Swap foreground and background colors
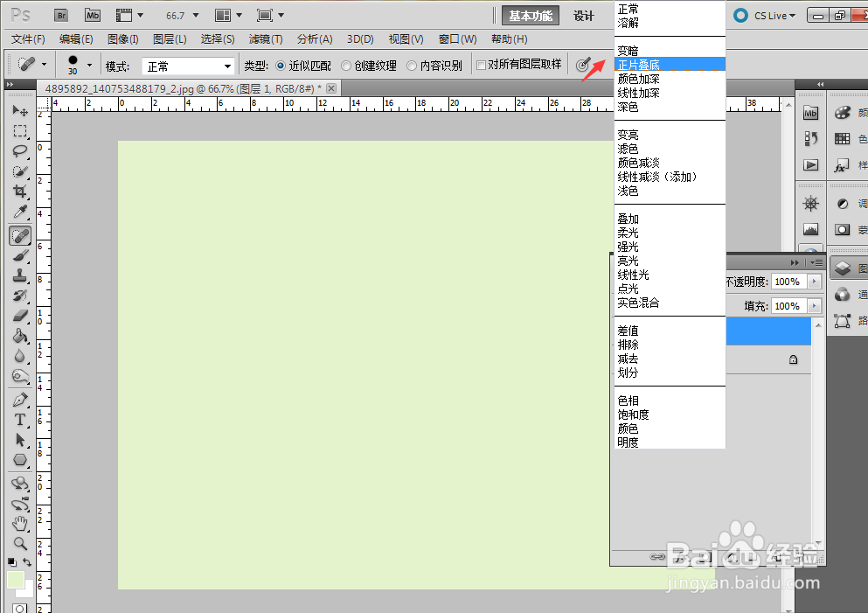The width and height of the screenshot is (868, 613). tap(27, 562)
